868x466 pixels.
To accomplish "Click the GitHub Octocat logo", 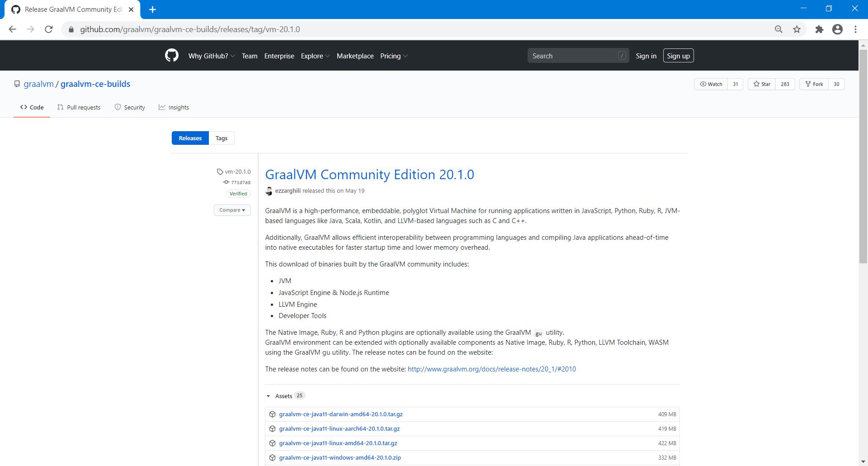I will pyautogui.click(x=171, y=56).
